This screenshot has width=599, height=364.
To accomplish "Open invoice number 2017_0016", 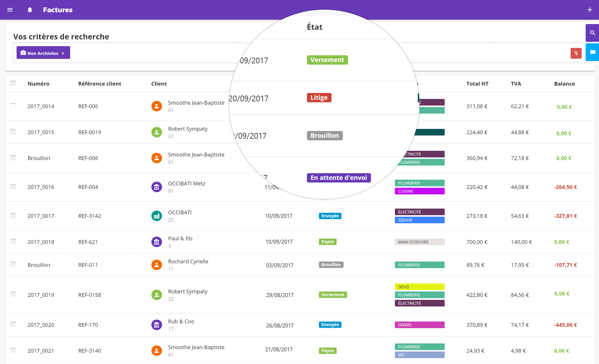I will (x=41, y=187).
